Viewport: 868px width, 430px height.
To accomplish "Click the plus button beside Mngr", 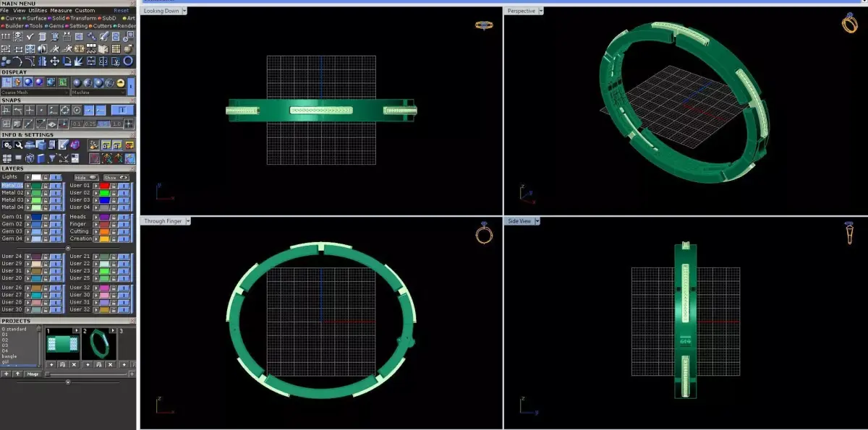I will click(x=7, y=374).
